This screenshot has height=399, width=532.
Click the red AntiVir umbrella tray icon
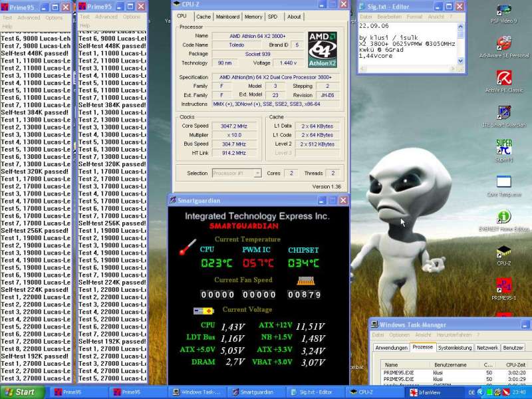[506, 392]
